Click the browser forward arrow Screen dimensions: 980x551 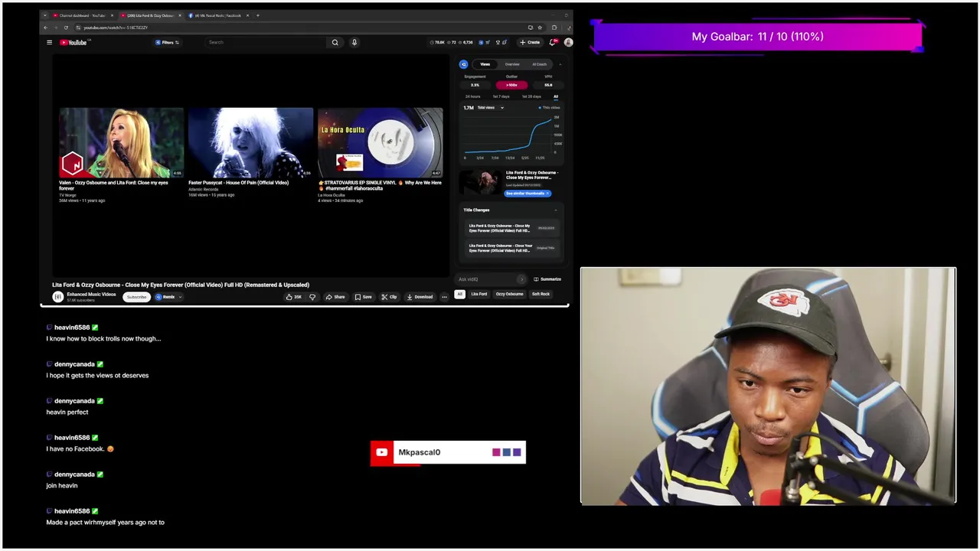[x=55, y=28]
